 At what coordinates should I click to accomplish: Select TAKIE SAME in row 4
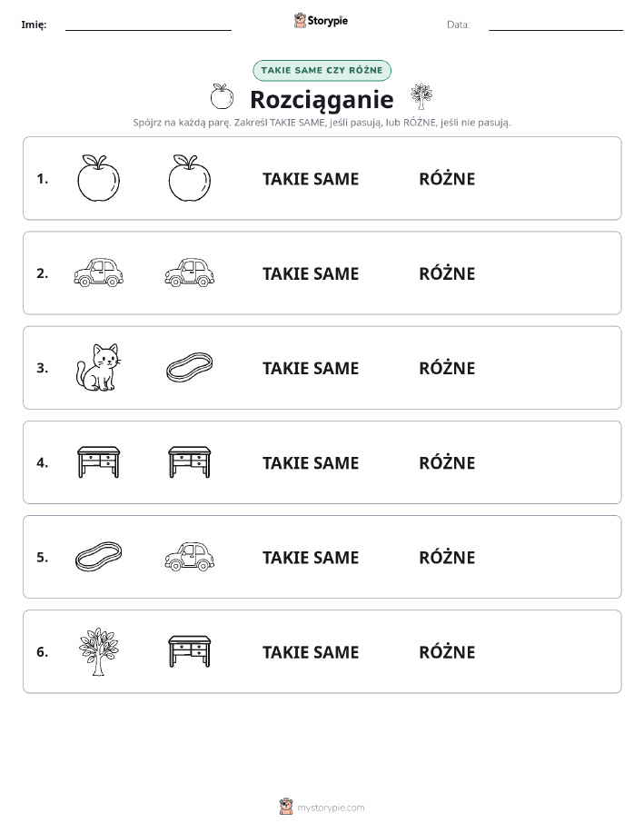[311, 462]
